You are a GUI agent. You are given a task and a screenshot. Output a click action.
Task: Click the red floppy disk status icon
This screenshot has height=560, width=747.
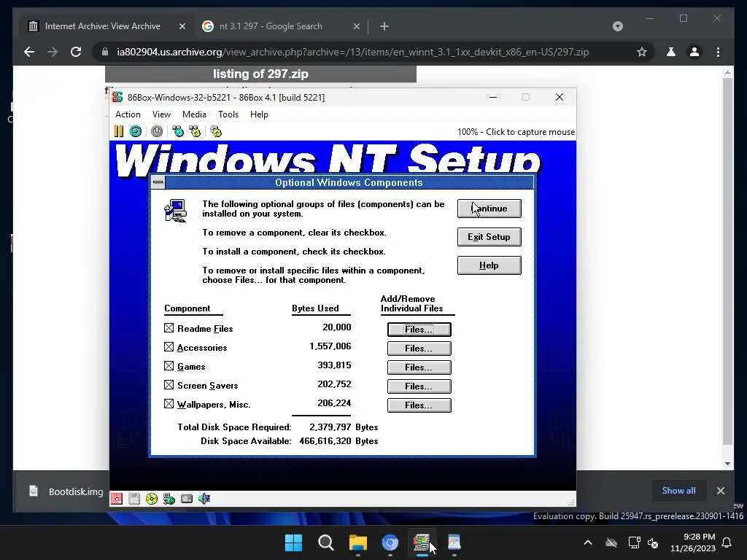click(117, 499)
